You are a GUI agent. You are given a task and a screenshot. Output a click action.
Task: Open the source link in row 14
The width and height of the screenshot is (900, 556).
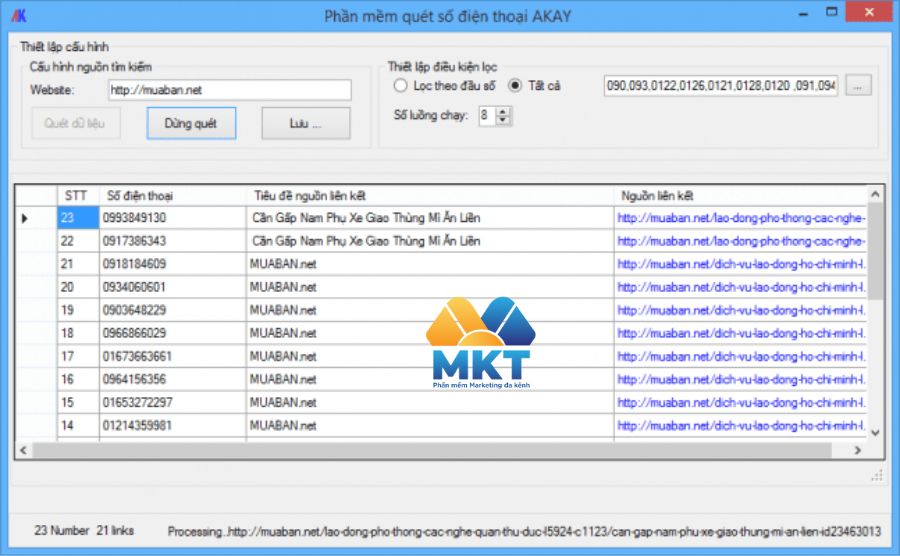(741, 425)
